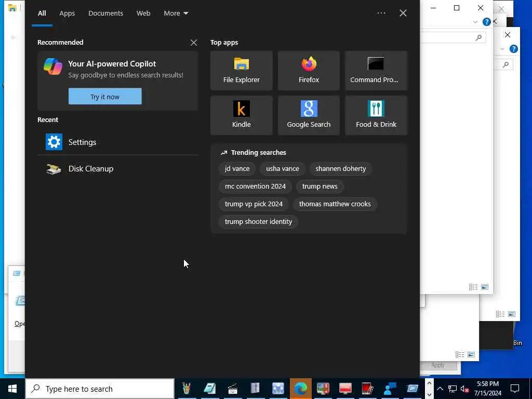Screen dimensions: 532x399
Task: Show hidden tray icons chevron
Action: click(440, 389)
